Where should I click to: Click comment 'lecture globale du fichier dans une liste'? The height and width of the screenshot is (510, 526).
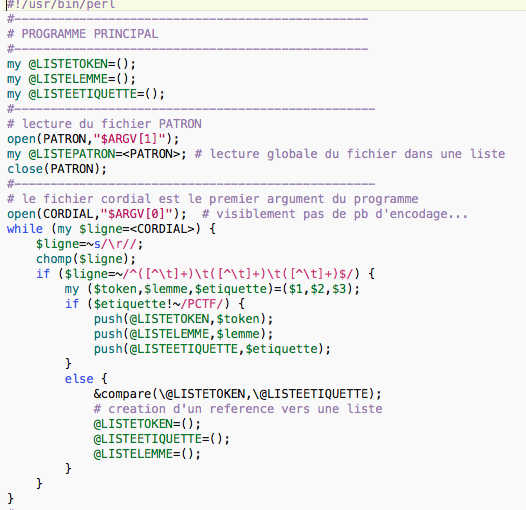tap(357, 154)
